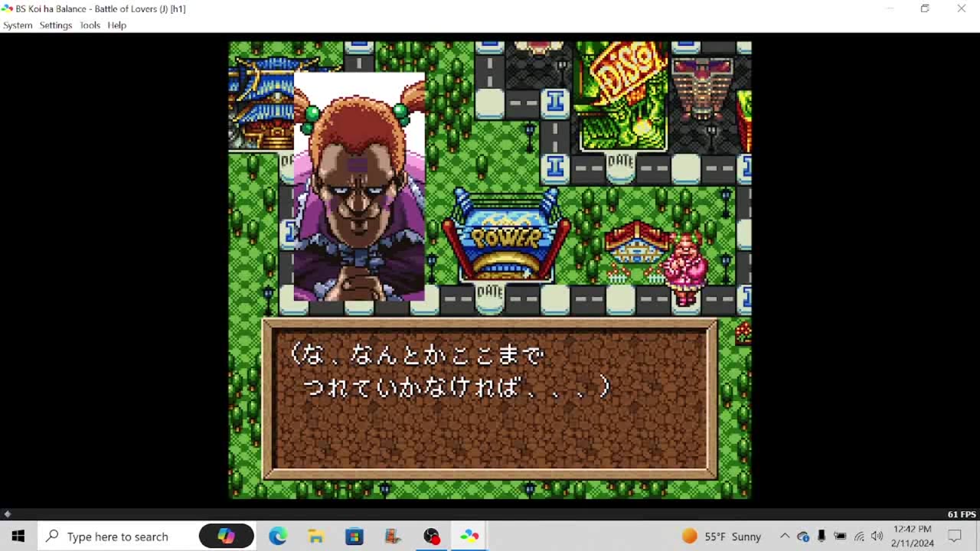Open Copilot from the taskbar
This screenshot has width=980, height=551.
(x=226, y=536)
